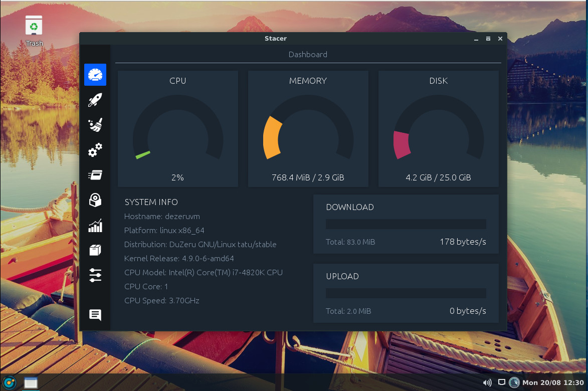This screenshot has width=588, height=391.
Task: Open Resources bar chart icon
Action: point(95,225)
